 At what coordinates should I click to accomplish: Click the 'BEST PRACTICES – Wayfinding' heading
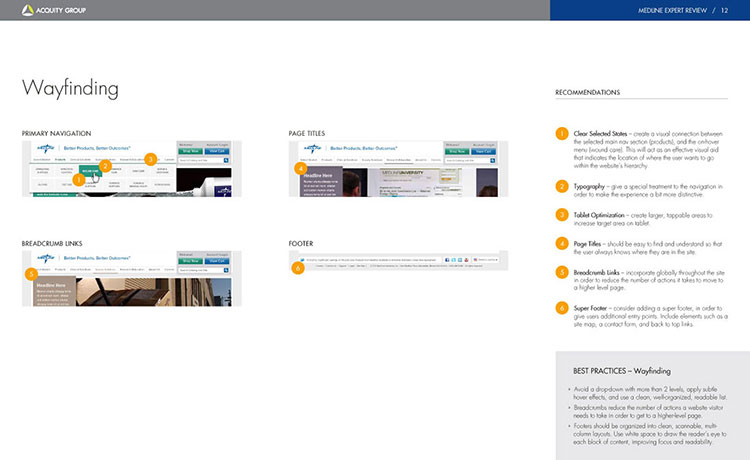tap(622, 371)
